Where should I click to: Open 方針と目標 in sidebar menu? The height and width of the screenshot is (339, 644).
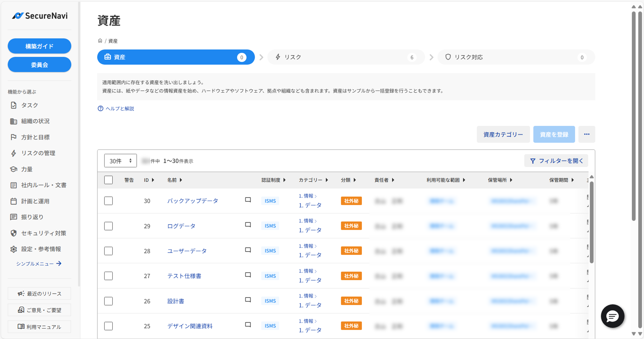click(35, 137)
